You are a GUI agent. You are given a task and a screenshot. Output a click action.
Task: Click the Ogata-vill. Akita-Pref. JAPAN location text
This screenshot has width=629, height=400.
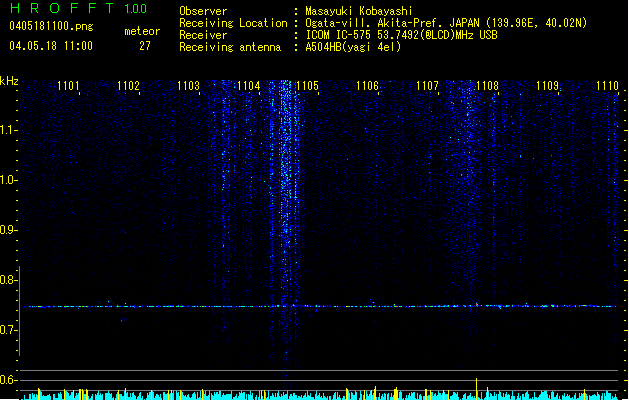[446, 23]
